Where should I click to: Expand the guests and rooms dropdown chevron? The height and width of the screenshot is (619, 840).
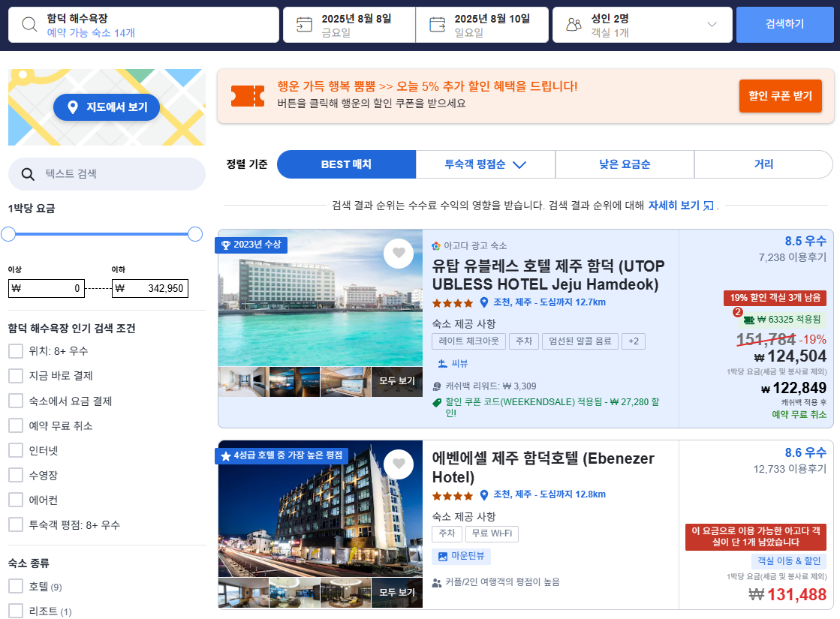712,24
